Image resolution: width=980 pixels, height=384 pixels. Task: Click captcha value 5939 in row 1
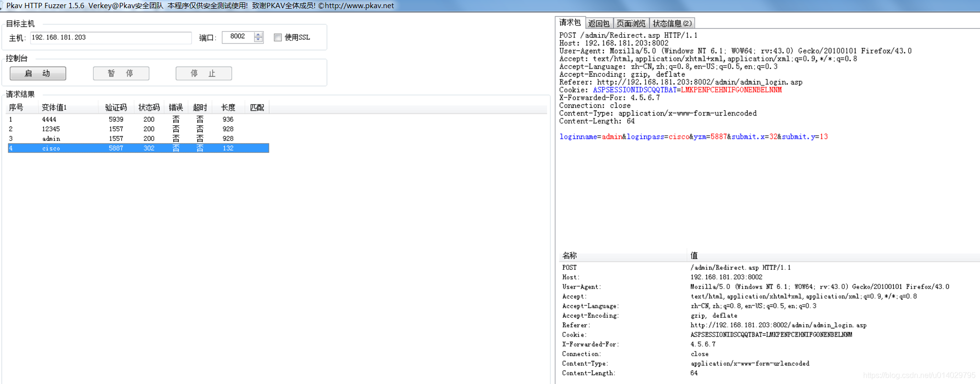coord(116,119)
